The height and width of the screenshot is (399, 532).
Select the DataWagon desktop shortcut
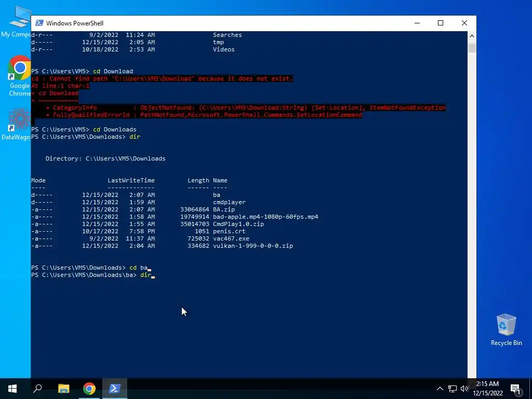point(16,124)
